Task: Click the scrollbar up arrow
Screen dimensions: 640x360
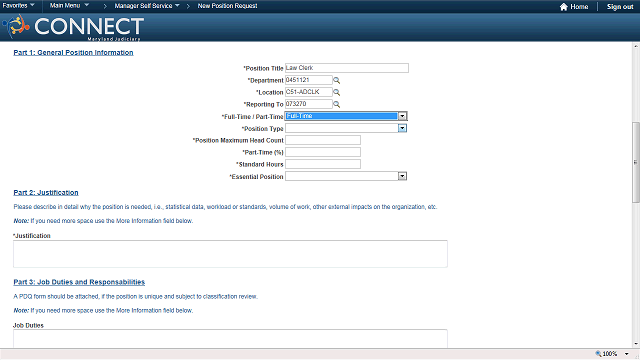Action: point(636,46)
